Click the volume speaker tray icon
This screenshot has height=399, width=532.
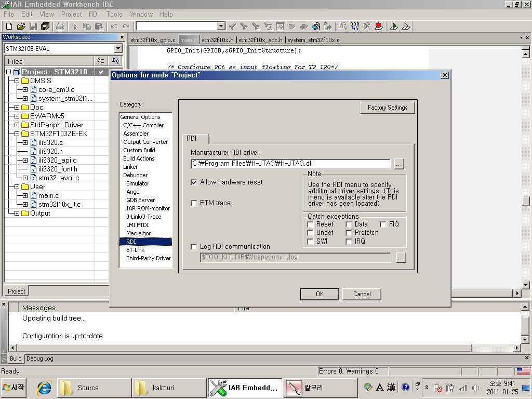[x=476, y=388]
